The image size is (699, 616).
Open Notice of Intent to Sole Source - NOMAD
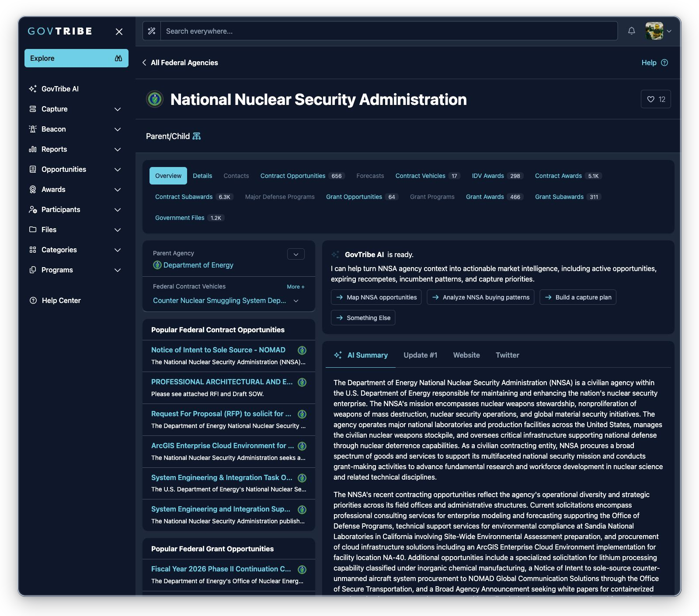[x=218, y=350]
